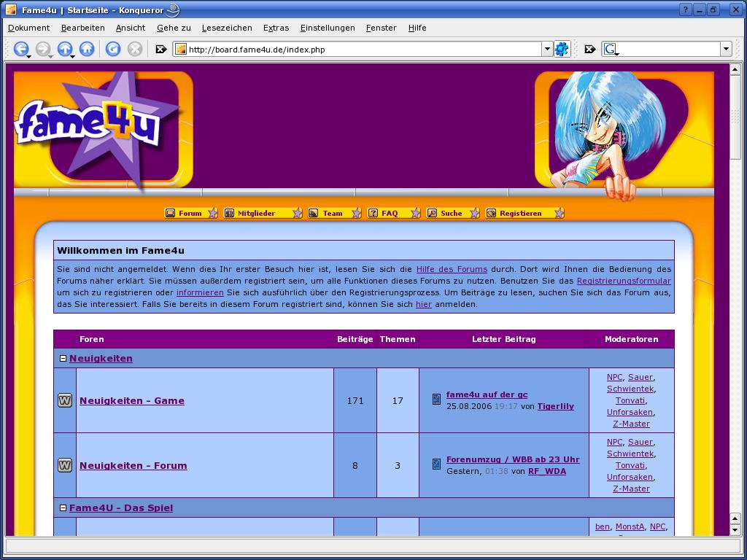Click the Konqueror window icon in the title bar
Image resolution: width=747 pixels, height=560 pixels.
coord(11,10)
